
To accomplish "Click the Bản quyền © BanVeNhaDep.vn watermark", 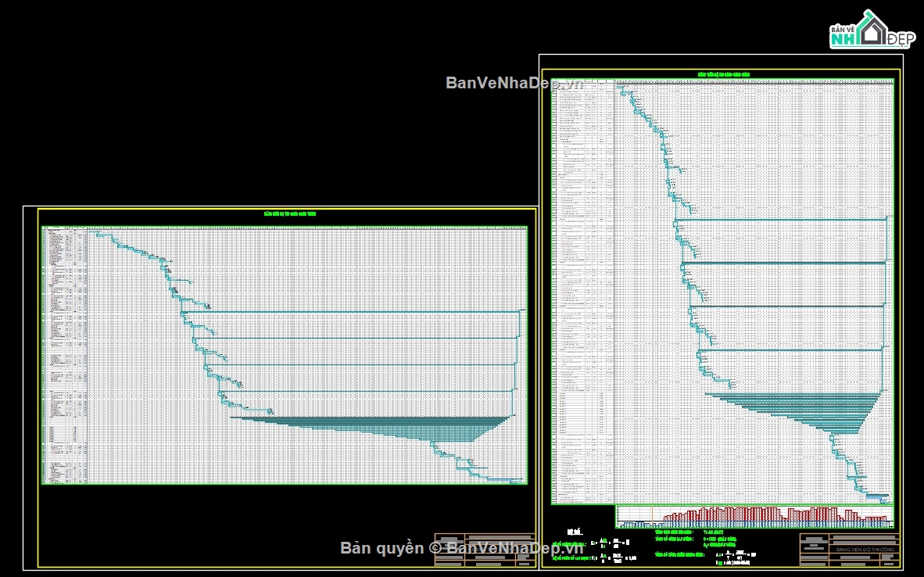I will tap(453, 548).
